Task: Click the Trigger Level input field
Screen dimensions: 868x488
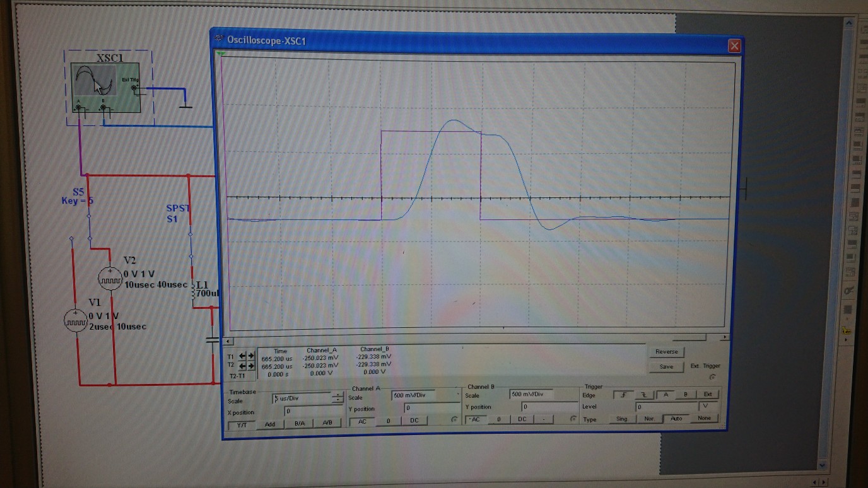Action: (666, 407)
